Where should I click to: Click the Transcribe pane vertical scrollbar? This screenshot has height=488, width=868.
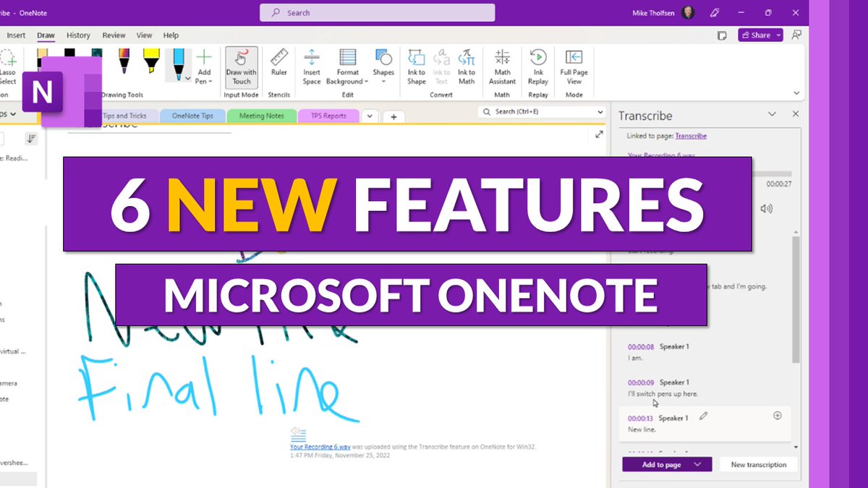pos(796,300)
